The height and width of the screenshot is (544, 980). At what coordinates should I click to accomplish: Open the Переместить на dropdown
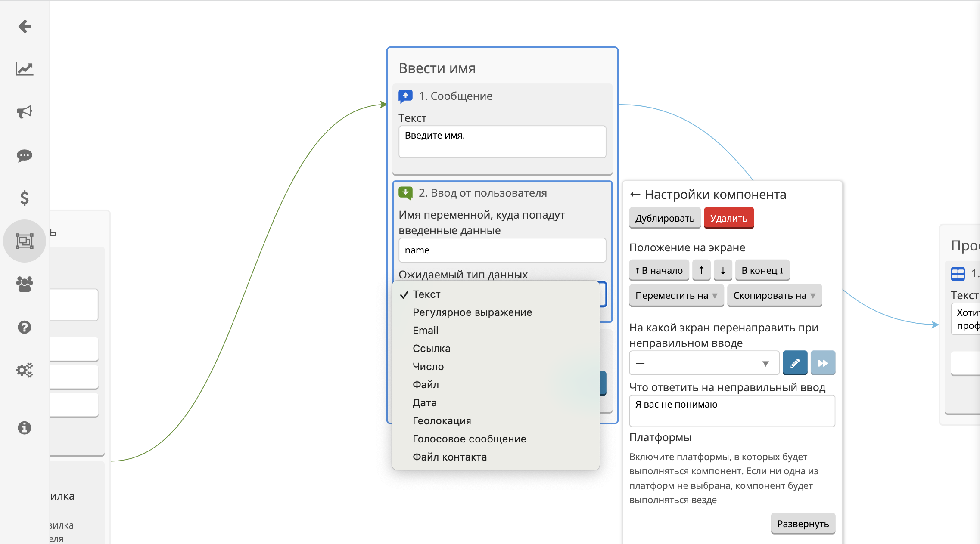coord(676,295)
